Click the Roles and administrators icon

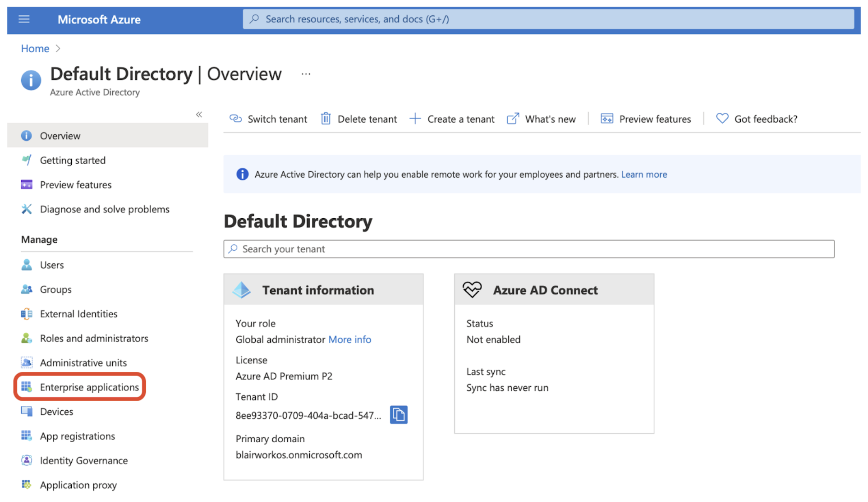[27, 338]
